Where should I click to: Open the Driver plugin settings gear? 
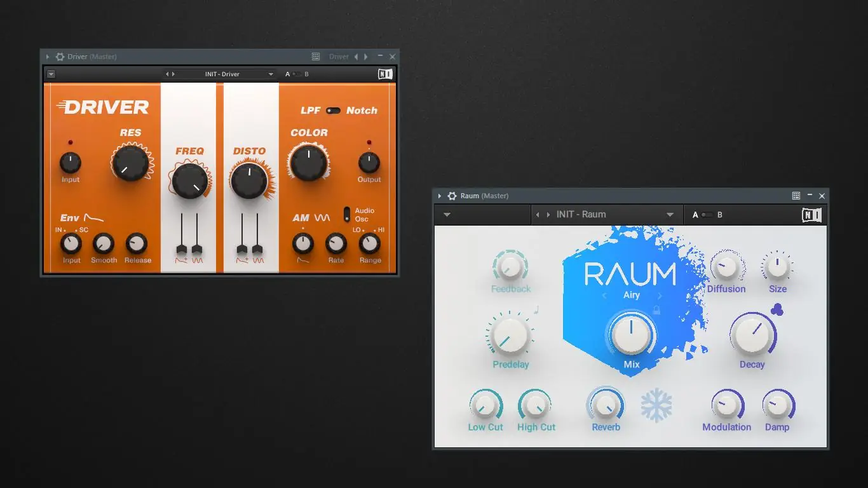[x=60, y=57]
